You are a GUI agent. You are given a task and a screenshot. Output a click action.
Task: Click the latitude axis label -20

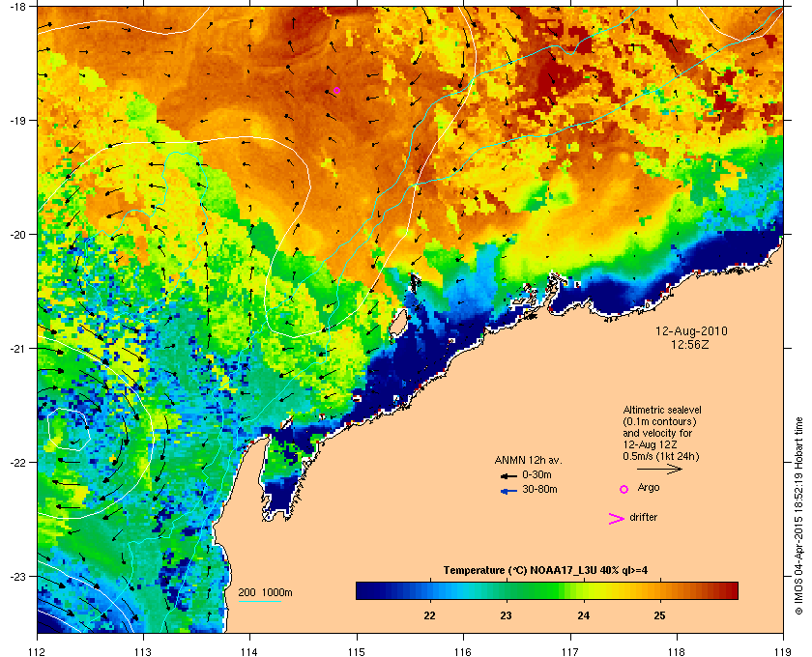click(x=17, y=235)
